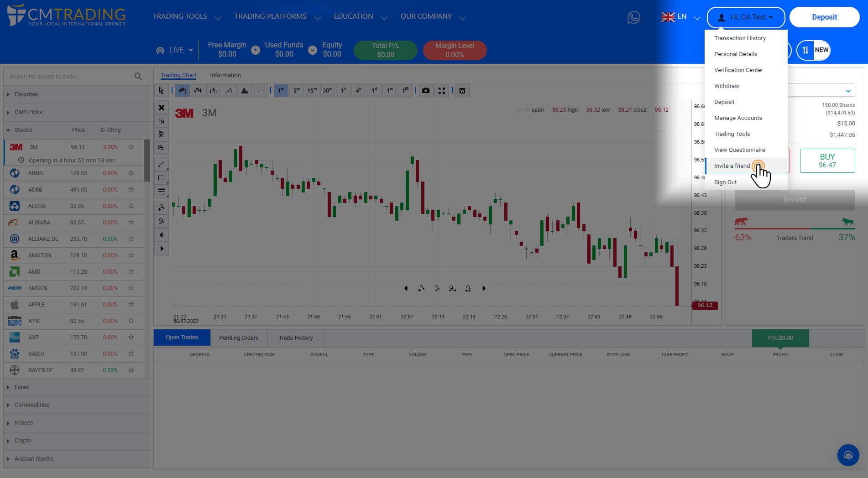Screen dimensions: 868x478
Task: Click zoom in tool in left chart toolbar
Action: [x=161, y=208]
